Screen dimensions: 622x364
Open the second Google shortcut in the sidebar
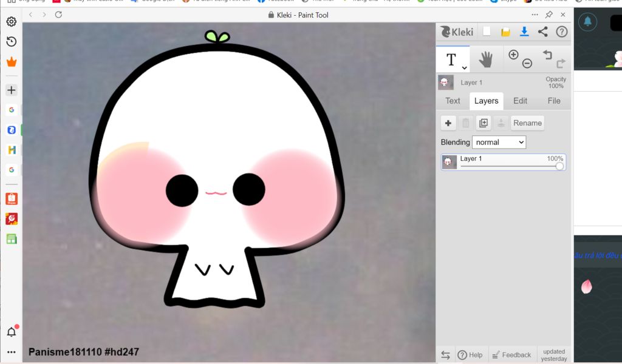point(12,169)
